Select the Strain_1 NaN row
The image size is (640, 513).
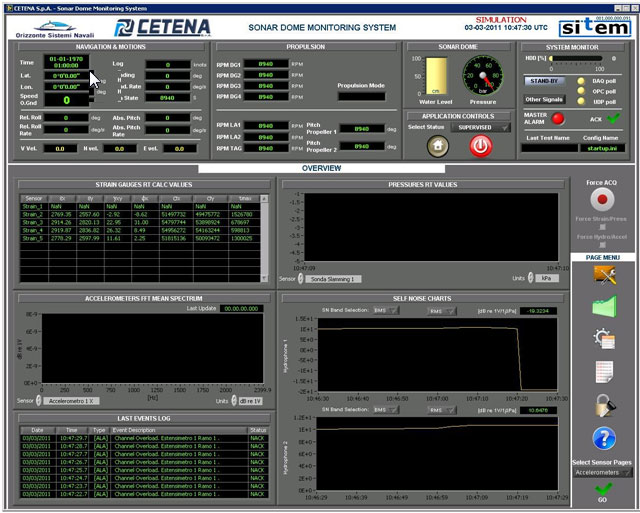(140, 207)
